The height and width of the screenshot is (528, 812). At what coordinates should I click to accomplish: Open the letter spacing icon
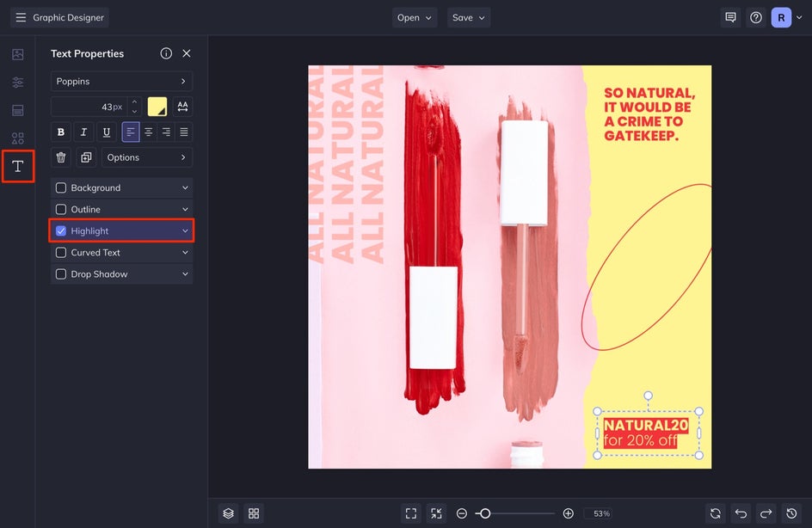pos(182,107)
